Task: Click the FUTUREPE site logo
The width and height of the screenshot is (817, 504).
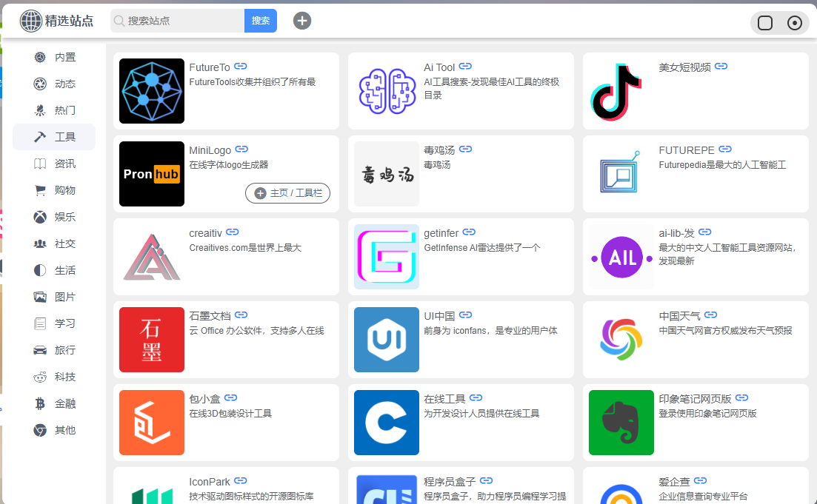Action: [x=621, y=174]
